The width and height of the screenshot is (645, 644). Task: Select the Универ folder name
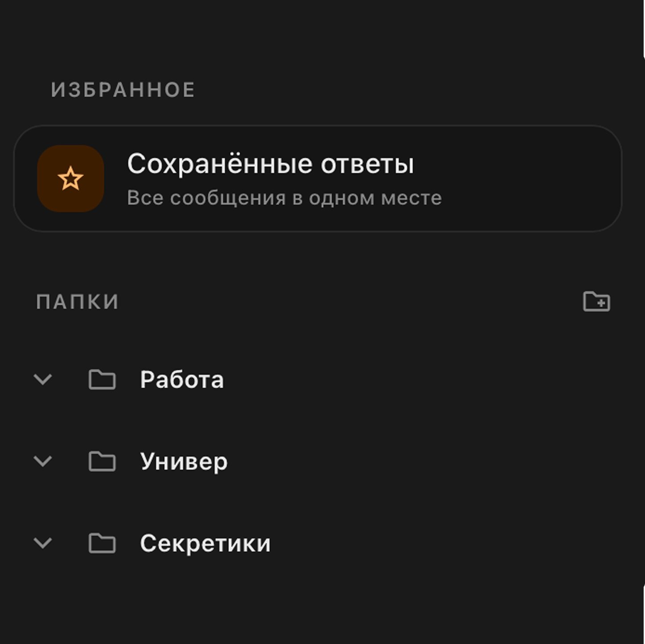click(x=184, y=462)
